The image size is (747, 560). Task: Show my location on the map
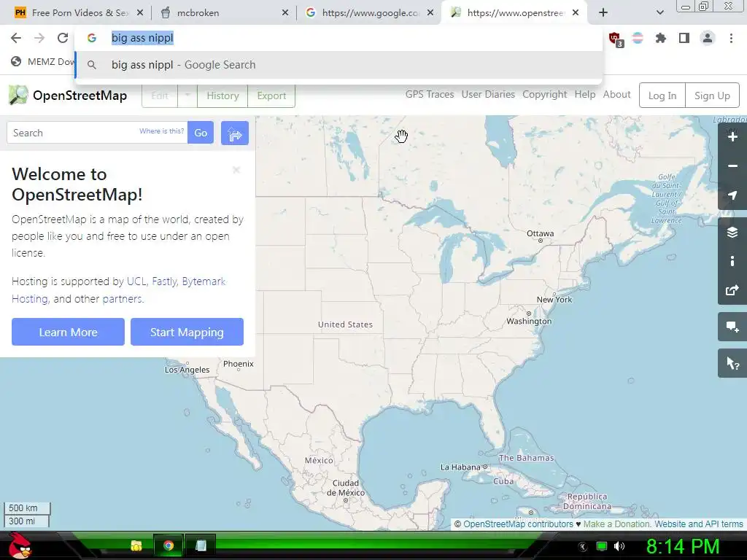(732, 195)
